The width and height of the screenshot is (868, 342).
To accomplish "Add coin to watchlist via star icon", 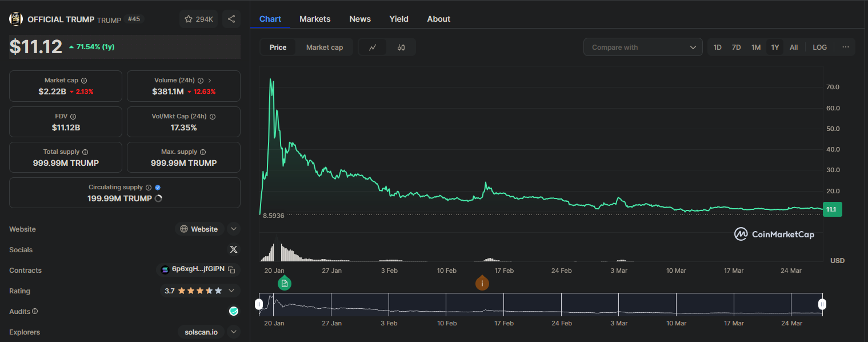I will coord(189,19).
